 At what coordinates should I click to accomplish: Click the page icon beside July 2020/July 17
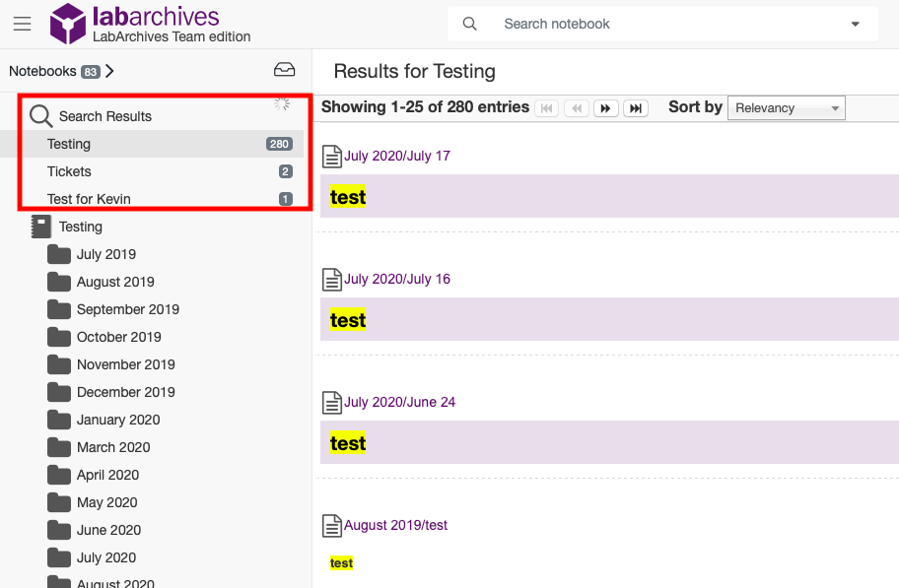click(332, 157)
